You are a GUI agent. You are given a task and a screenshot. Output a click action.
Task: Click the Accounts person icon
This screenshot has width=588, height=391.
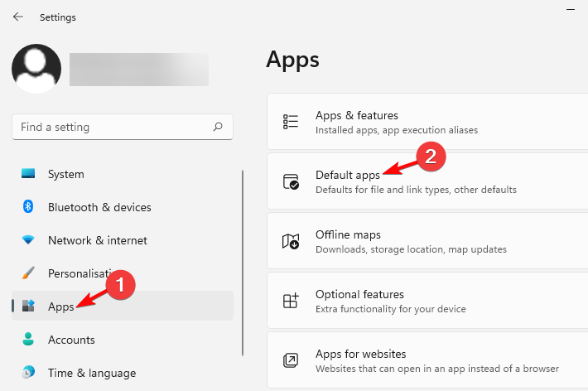click(x=28, y=339)
